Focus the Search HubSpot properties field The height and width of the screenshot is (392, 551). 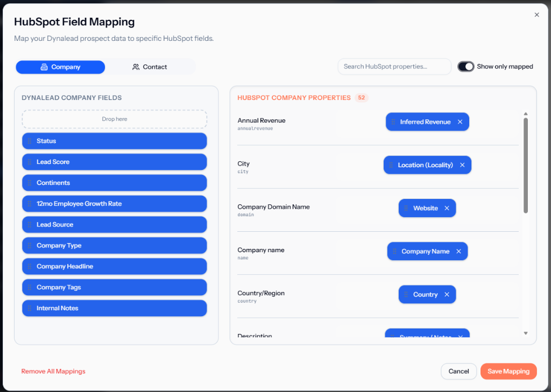pyautogui.click(x=394, y=66)
